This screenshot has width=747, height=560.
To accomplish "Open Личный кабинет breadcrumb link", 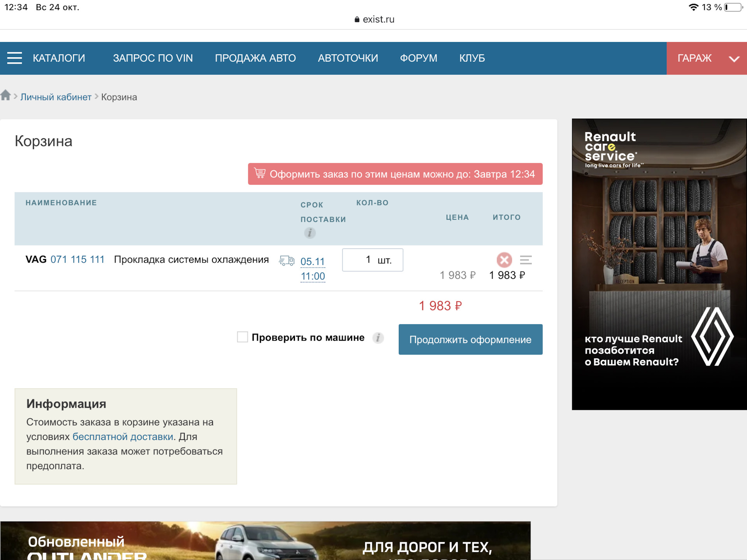I will coord(56,97).
